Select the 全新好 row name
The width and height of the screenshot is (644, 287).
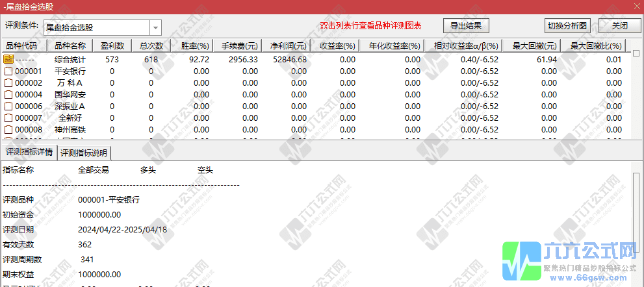tap(70, 118)
